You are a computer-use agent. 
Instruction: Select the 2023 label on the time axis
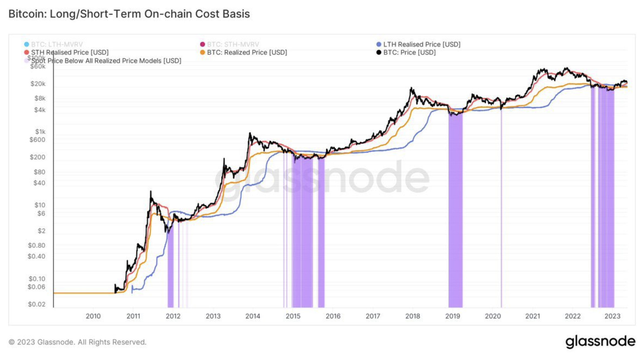(x=613, y=316)
